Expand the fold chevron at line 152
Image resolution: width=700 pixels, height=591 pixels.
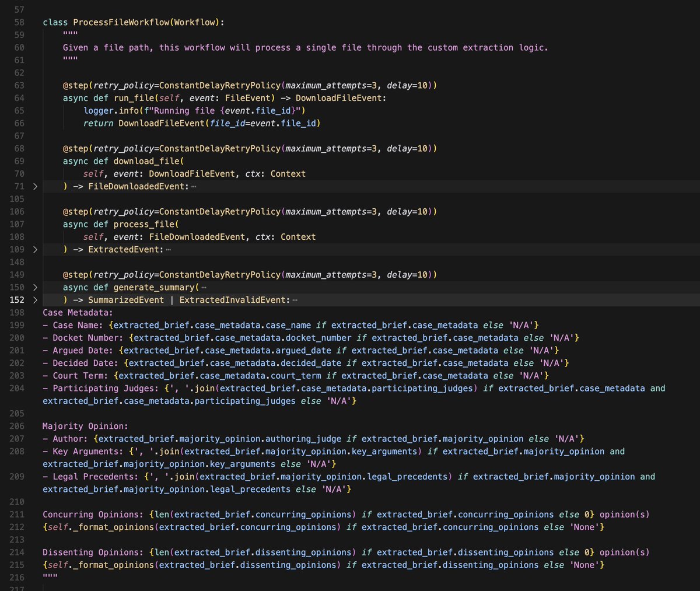[x=35, y=300]
